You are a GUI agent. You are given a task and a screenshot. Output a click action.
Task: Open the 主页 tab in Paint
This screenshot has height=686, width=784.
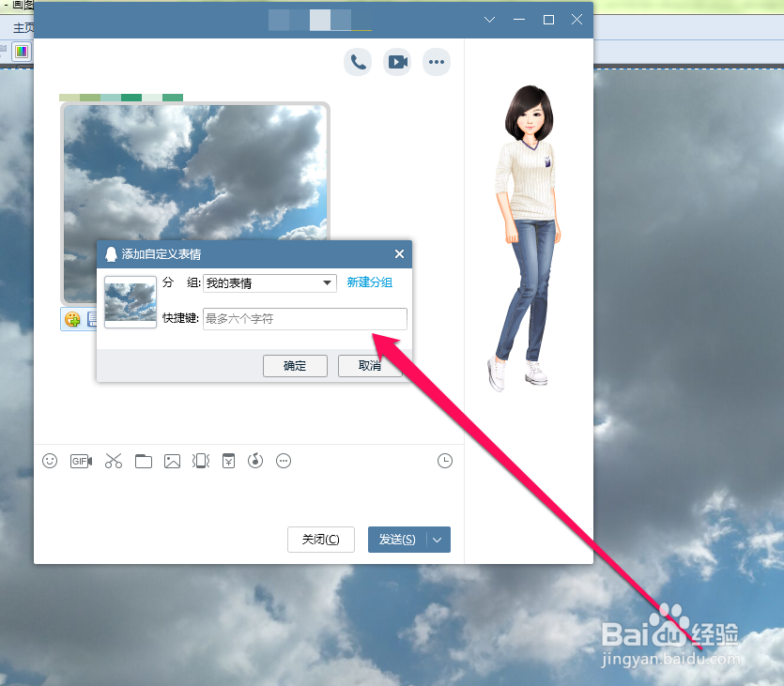23,27
